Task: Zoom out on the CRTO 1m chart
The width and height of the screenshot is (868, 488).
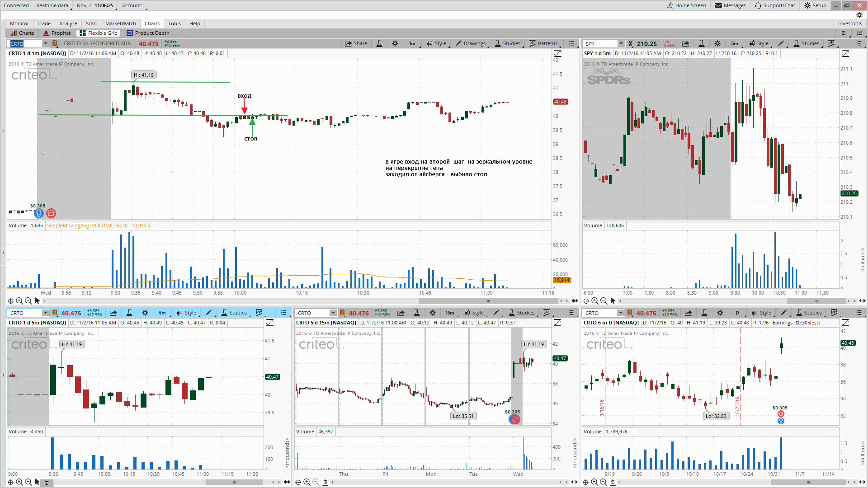Action: 28,301
